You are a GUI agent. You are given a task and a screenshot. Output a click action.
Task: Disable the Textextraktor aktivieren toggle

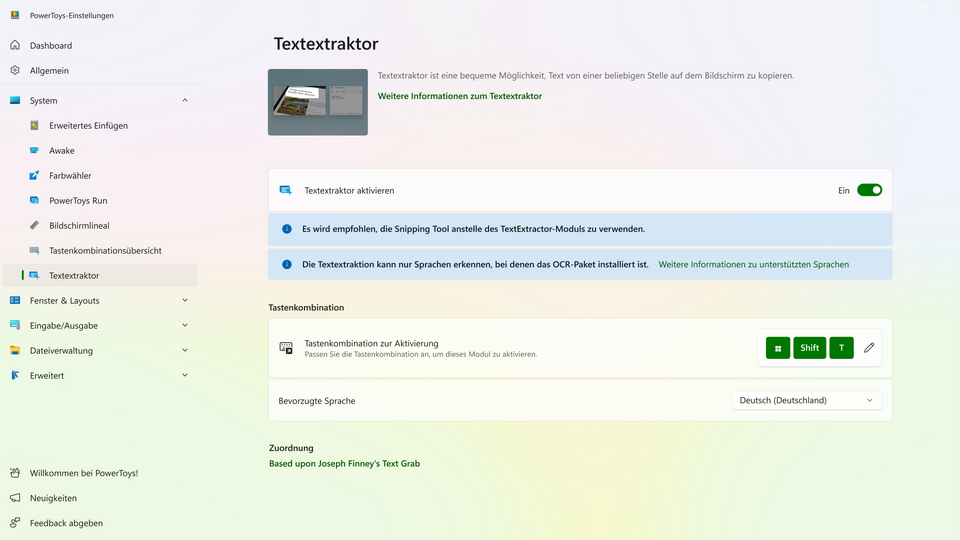[869, 190]
